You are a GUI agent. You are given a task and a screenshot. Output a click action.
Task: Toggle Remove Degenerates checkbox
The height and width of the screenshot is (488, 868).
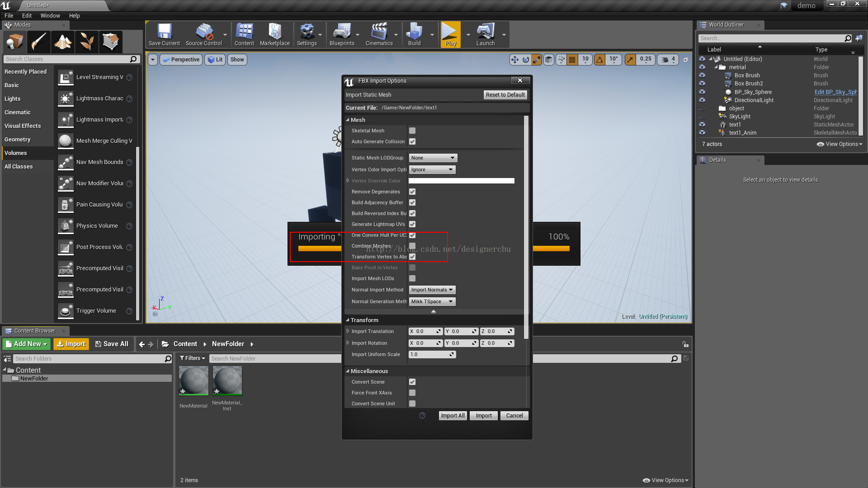[x=412, y=192]
